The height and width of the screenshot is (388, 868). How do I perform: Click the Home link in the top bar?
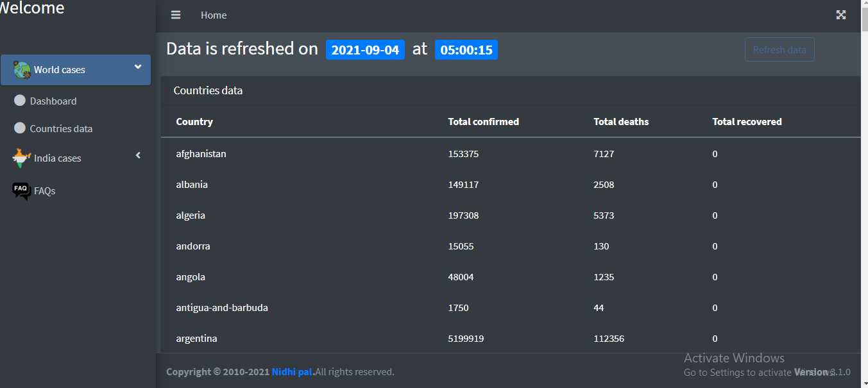coord(214,15)
